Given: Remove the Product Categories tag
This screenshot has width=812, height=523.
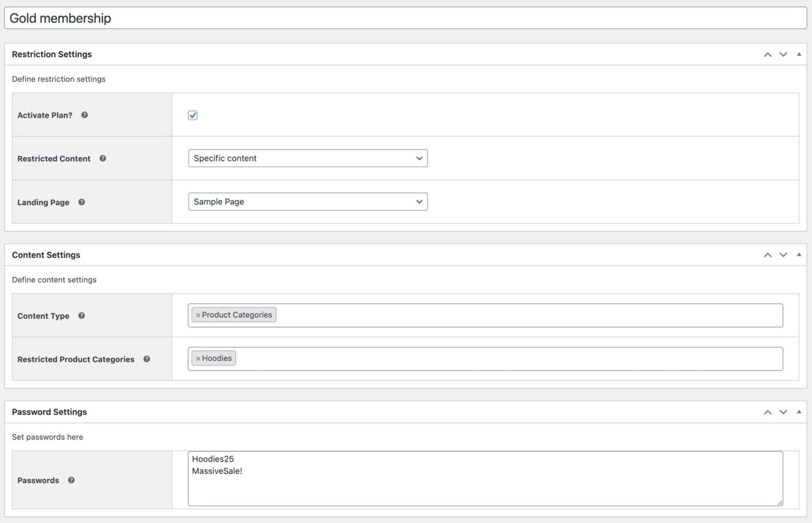Looking at the screenshot, I should (x=198, y=315).
